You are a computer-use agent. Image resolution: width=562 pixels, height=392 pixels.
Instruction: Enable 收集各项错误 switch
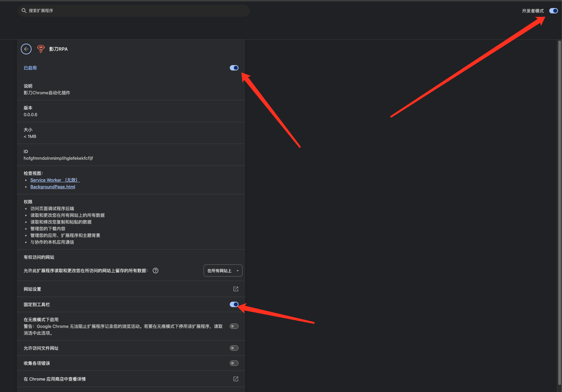[x=234, y=363]
